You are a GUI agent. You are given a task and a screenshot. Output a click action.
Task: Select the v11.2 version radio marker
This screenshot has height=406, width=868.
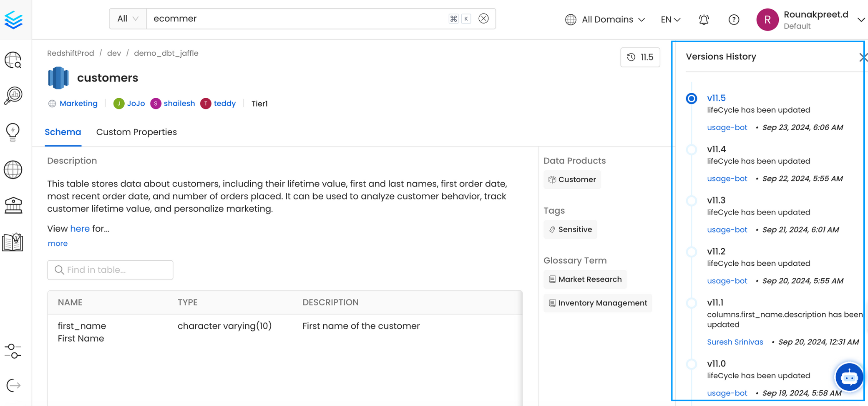[x=691, y=252]
